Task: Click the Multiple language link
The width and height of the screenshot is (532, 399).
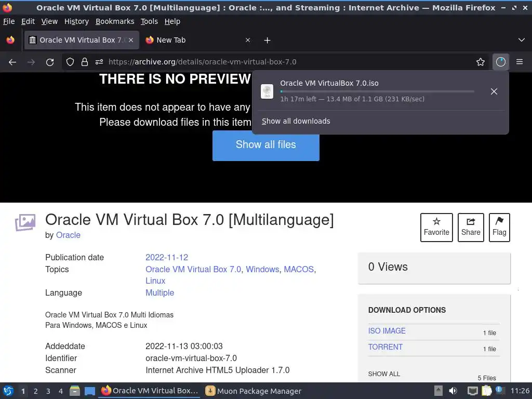Action: (x=159, y=293)
